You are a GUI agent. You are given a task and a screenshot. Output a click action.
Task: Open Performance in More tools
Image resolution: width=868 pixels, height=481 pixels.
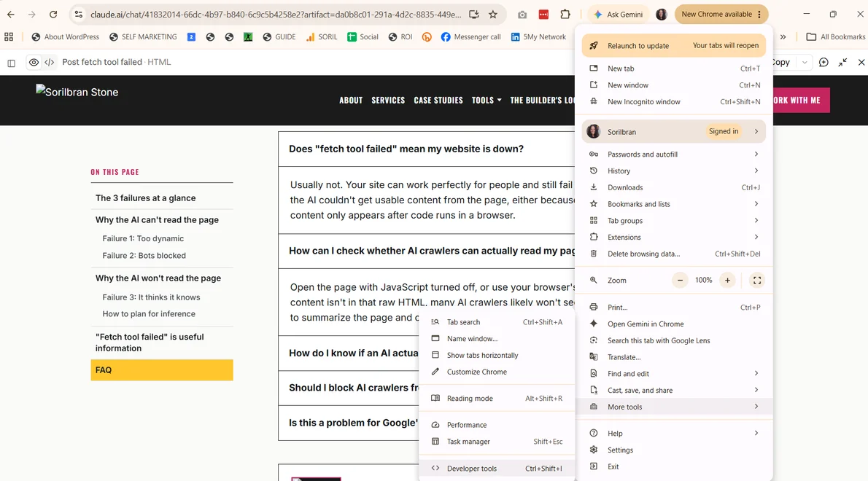pos(497,425)
